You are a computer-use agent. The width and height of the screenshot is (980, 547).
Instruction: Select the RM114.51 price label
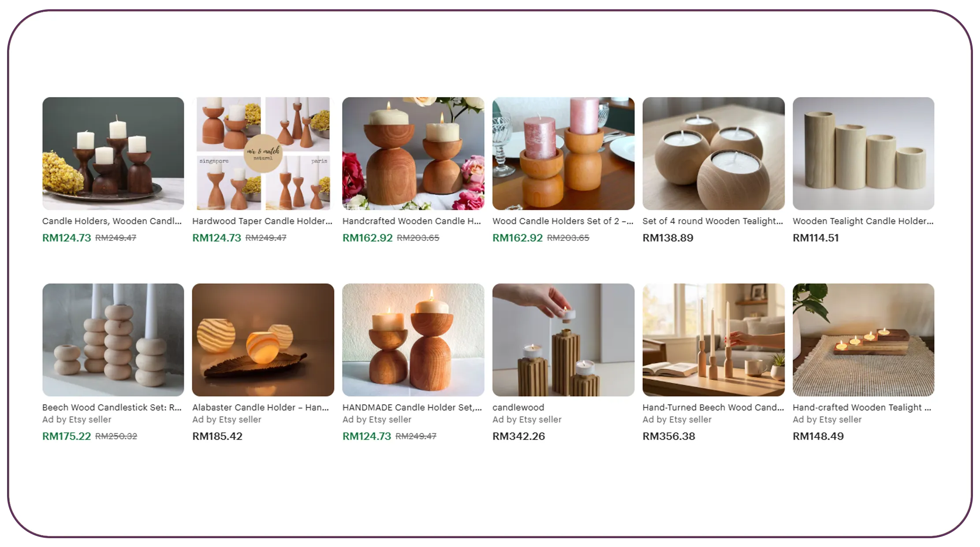coord(816,238)
